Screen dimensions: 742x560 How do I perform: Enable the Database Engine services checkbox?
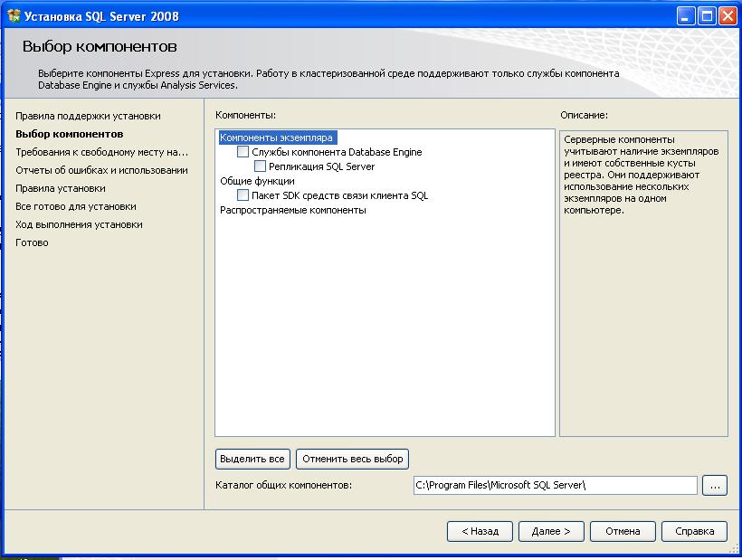tap(243, 152)
